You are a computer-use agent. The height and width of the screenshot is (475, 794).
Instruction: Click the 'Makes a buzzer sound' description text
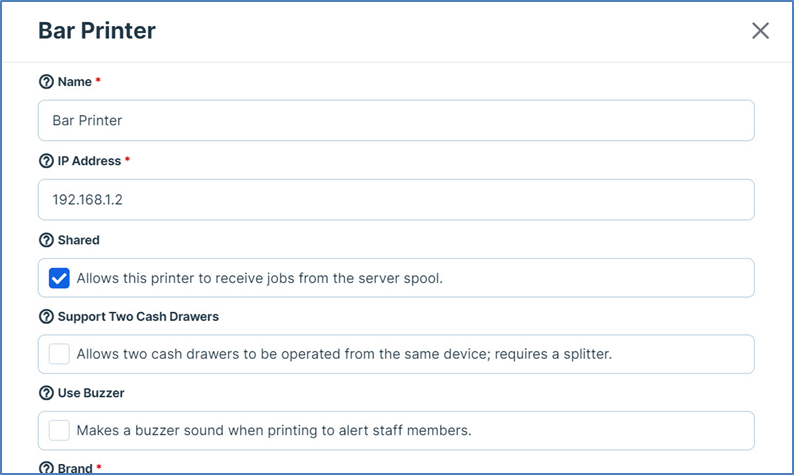tap(273, 431)
